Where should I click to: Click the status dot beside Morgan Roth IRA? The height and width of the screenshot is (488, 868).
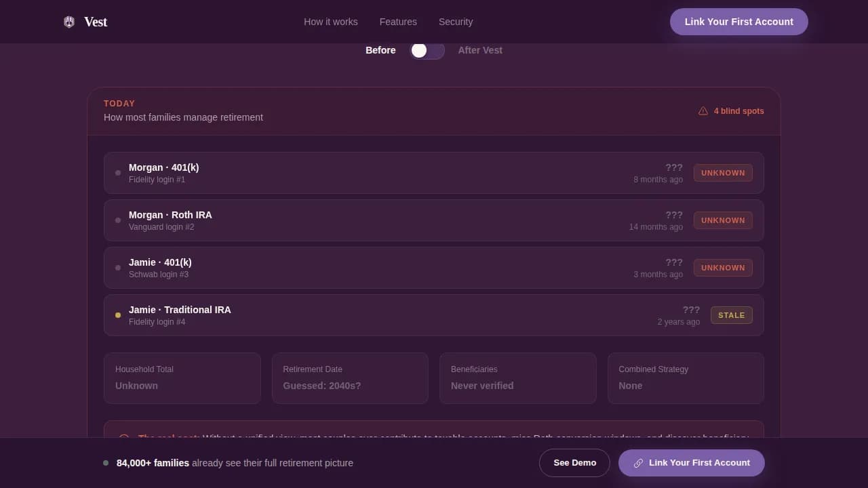pos(118,220)
